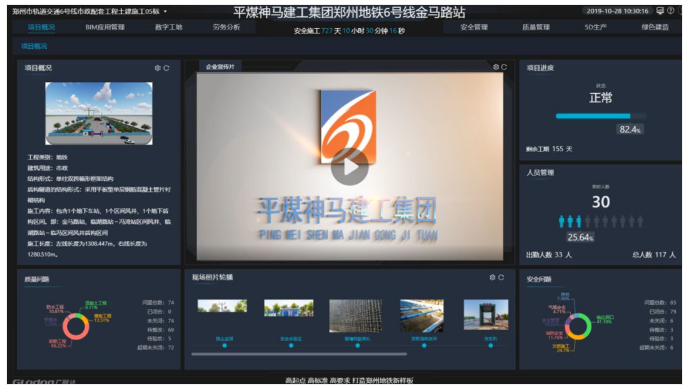Screen dimensions: 685x389
Task: Click the green segment of 安全问题 donut
Action: point(588,323)
